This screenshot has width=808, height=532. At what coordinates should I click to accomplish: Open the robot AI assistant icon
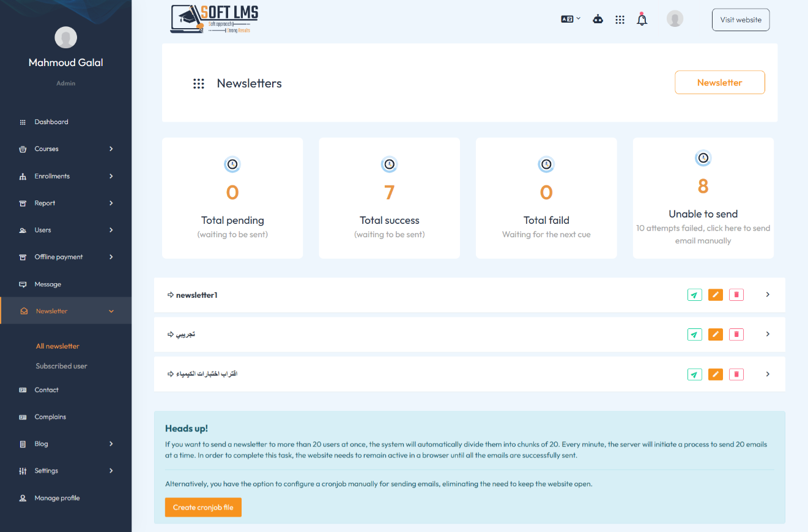(598, 20)
